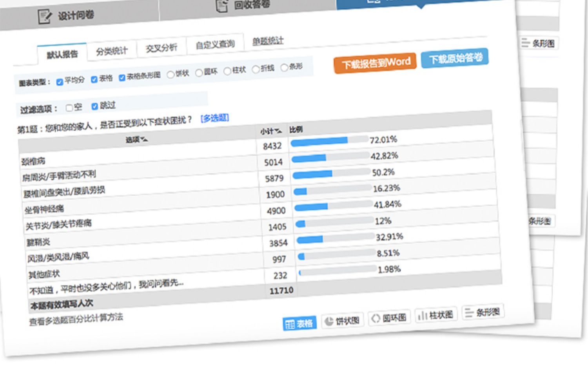Uncheck the 平均分 checkbox
This screenshot has height=376, width=588.
point(60,82)
